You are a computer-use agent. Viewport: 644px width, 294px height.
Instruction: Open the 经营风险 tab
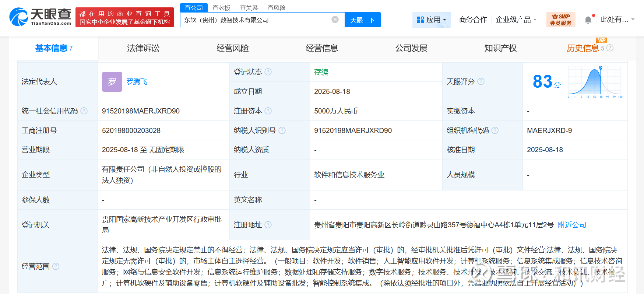[233, 48]
